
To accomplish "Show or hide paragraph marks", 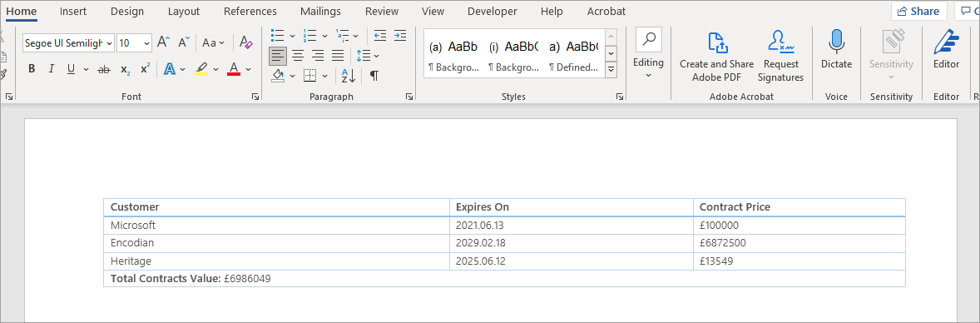I will [x=374, y=76].
